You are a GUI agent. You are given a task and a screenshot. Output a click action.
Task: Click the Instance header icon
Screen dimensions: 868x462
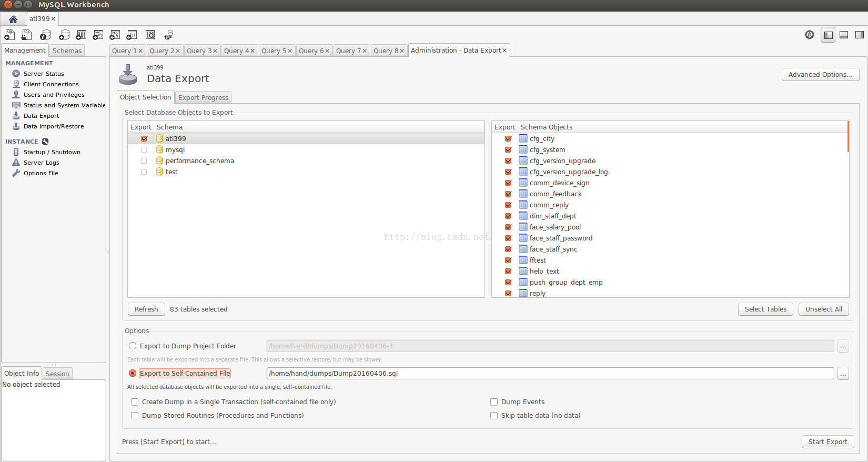click(x=45, y=142)
